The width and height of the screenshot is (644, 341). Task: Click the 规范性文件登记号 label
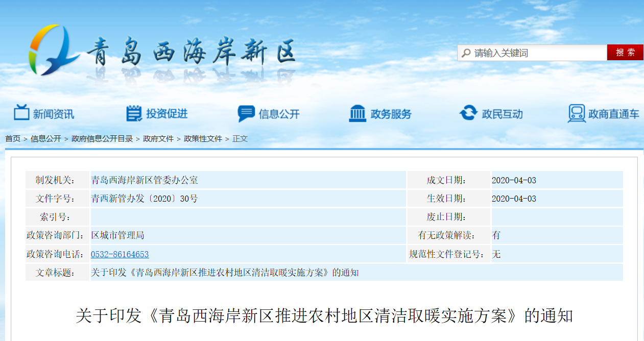pos(447,254)
